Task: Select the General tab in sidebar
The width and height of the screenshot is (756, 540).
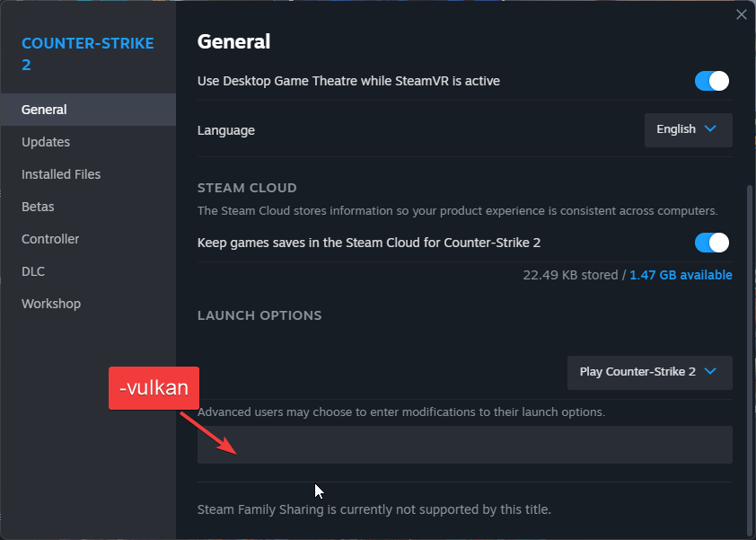Action: (x=45, y=110)
